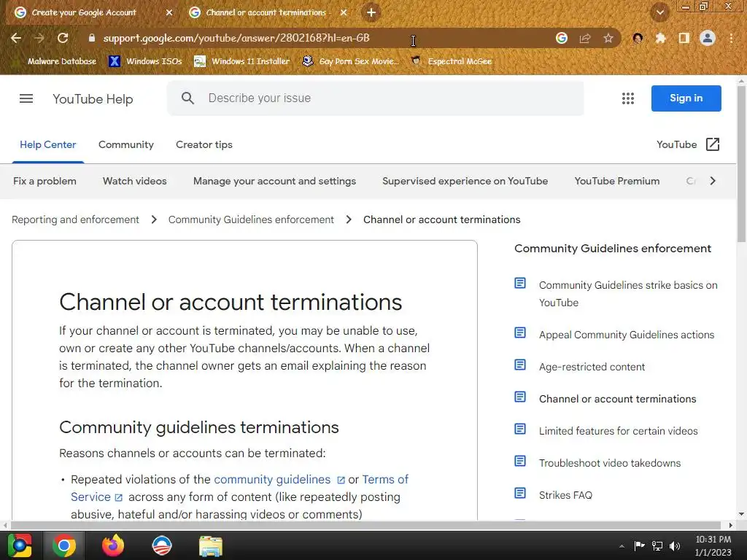This screenshot has height=560, width=747.
Task: Open the Terms of Service link
Action: [x=385, y=480]
